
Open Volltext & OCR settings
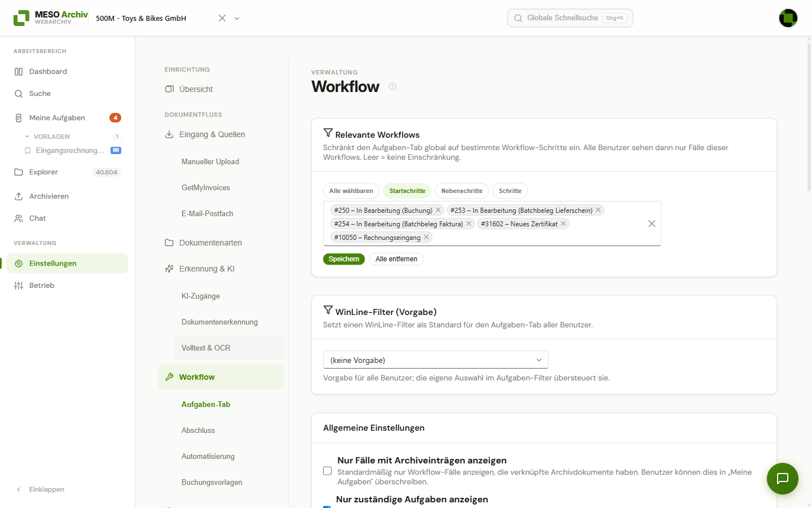pos(229,348)
